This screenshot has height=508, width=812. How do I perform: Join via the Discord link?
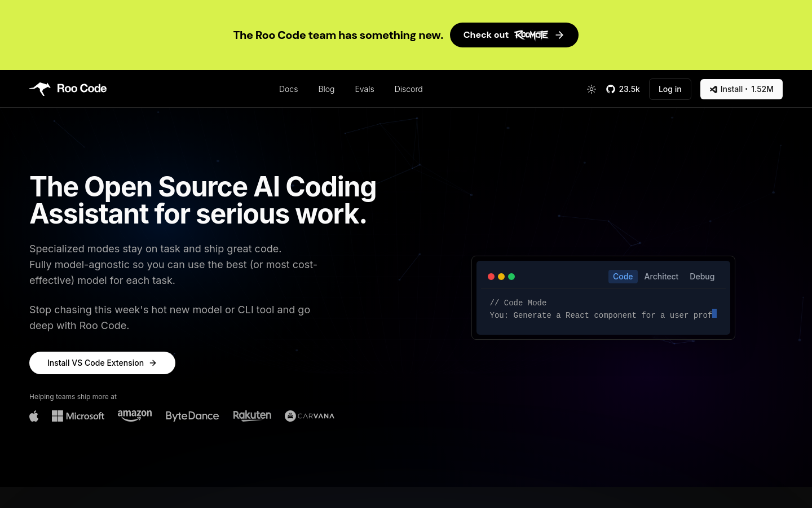408,89
